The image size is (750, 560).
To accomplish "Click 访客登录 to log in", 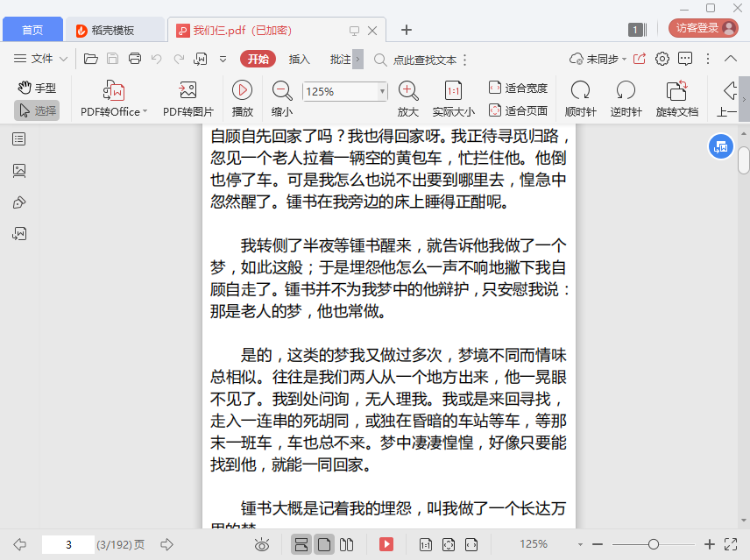I will tap(703, 28).
